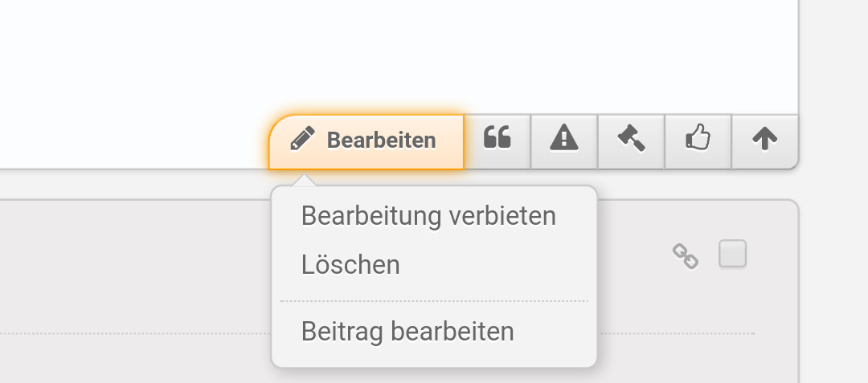Open moderation with the gavel icon
Viewport: 868px width, 383px height.
click(x=631, y=139)
